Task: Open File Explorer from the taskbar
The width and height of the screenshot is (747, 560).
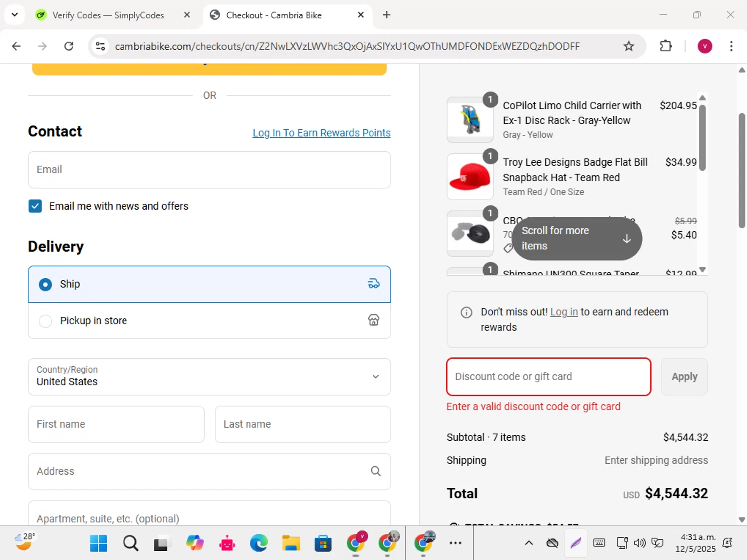Action: pos(291,543)
